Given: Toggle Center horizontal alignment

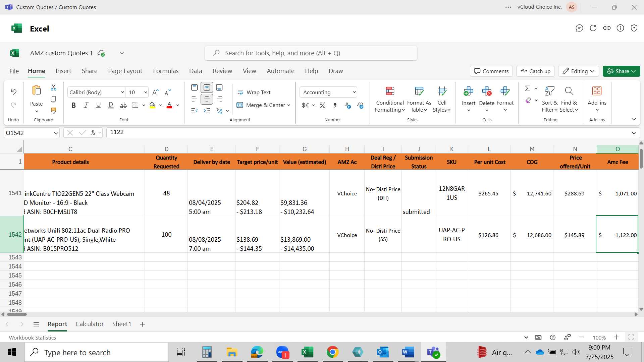Looking at the screenshot, I should (207, 99).
